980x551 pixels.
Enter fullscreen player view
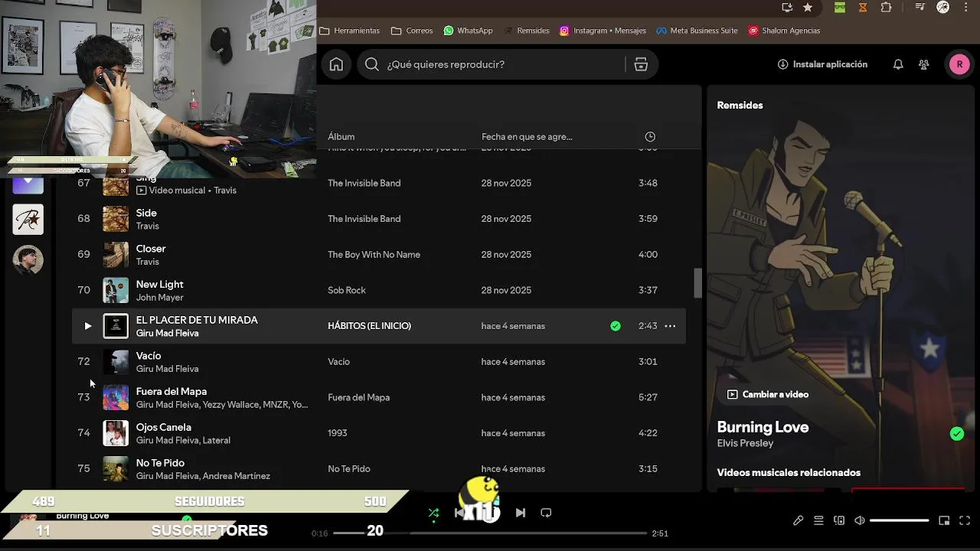(x=965, y=520)
